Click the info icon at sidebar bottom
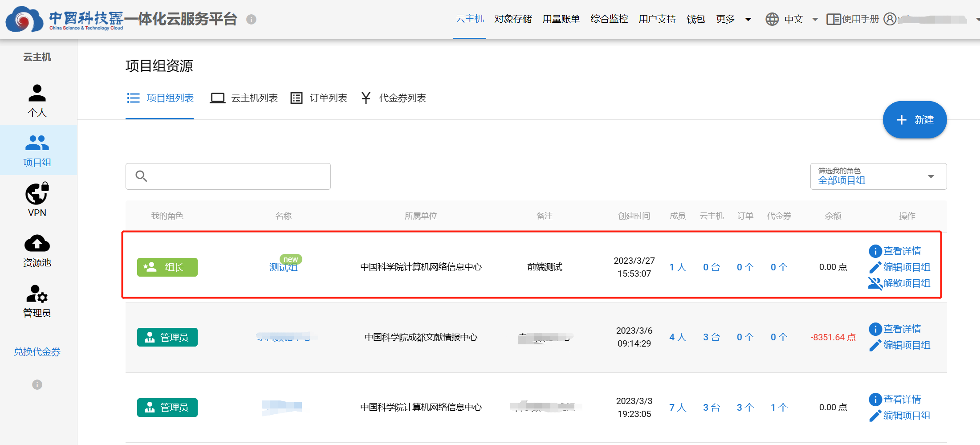Image resolution: width=980 pixels, height=445 pixels. point(37,384)
